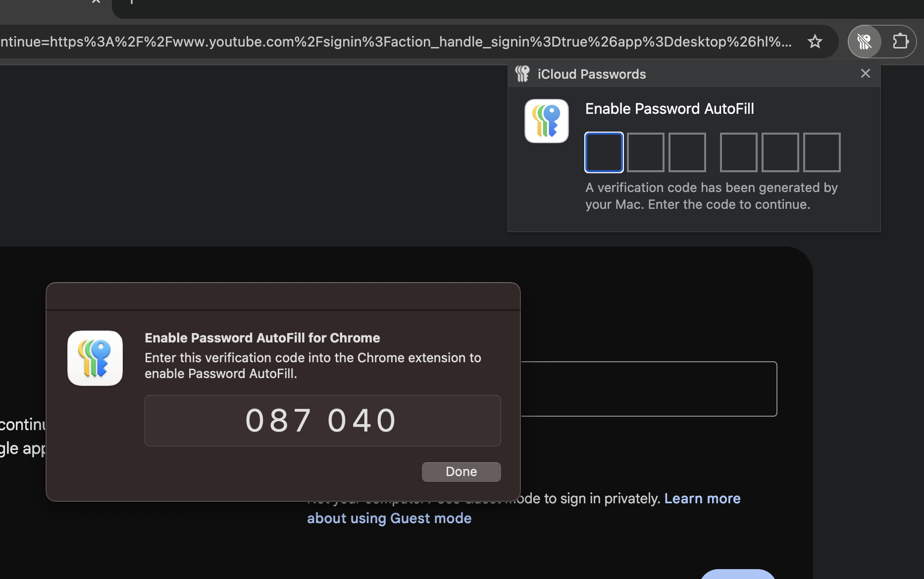Bookmark this page with the star icon
The image size is (924, 579).
pos(815,42)
